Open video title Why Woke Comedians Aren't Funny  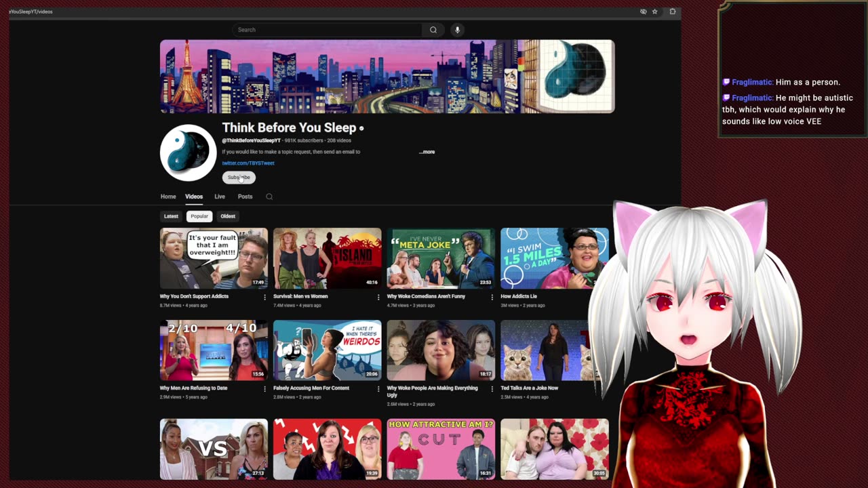[x=426, y=296]
